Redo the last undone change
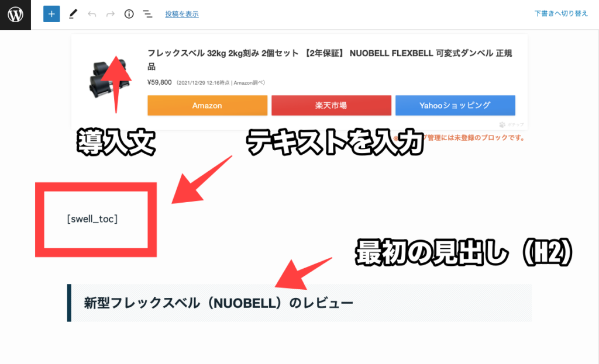The width and height of the screenshot is (599, 364). (x=111, y=14)
